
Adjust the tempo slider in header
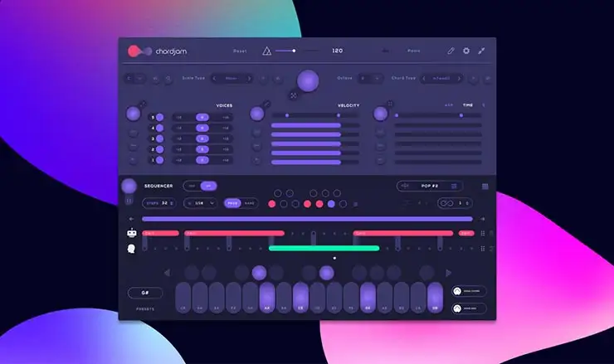pyautogui.click(x=285, y=51)
